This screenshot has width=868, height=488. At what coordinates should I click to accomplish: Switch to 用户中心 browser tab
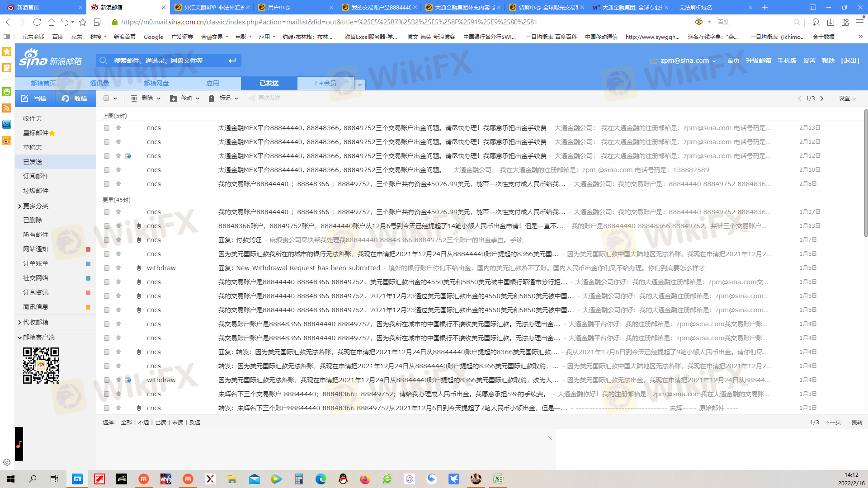tap(296, 7)
